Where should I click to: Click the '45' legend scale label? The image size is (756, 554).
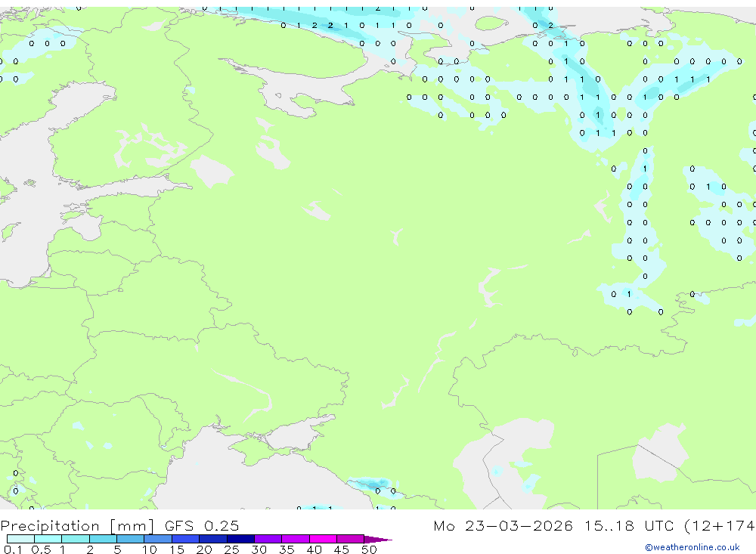pos(342,549)
